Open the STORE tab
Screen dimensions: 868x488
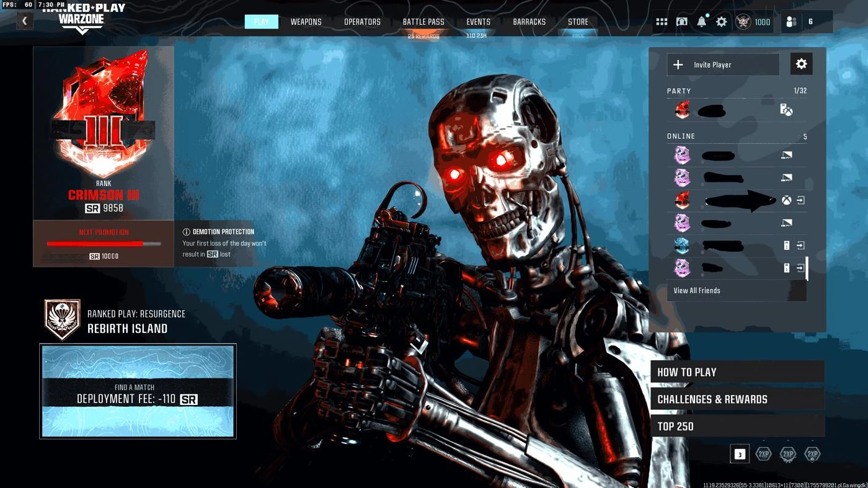[x=578, y=22]
